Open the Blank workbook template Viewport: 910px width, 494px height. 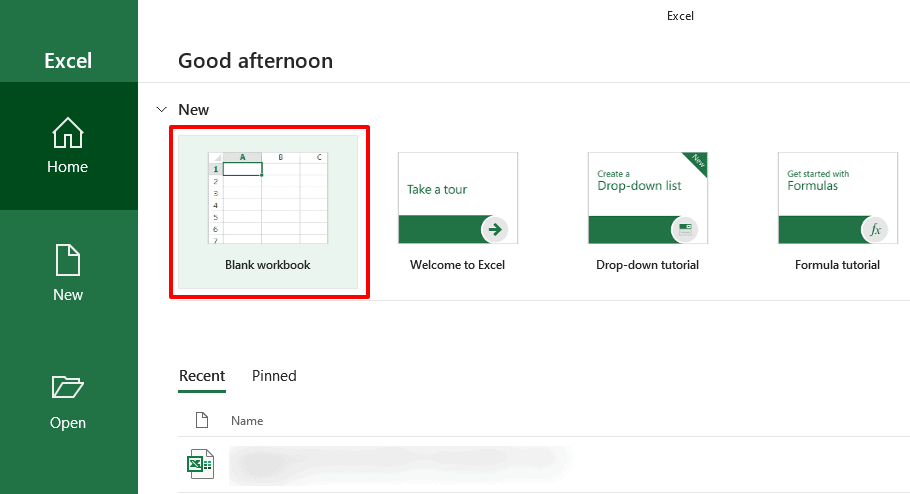[x=268, y=212]
